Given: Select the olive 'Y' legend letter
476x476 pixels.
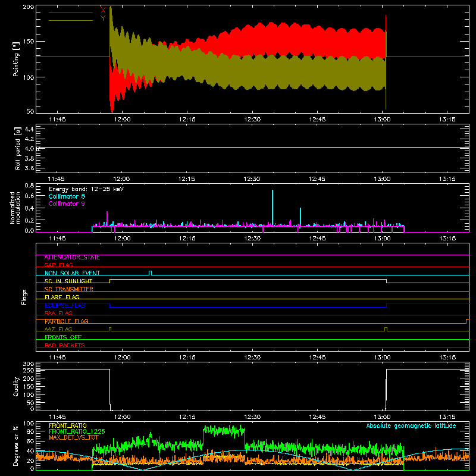Looking at the screenshot, I should (103, 18).
